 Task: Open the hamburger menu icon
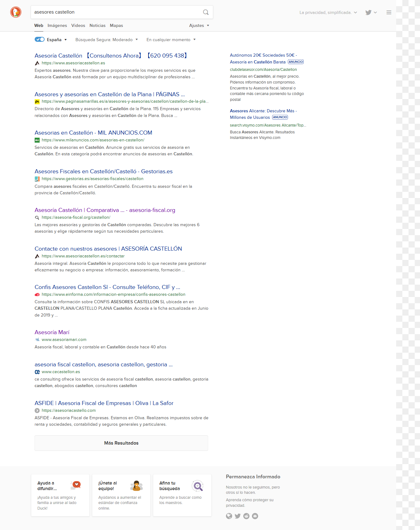[389, 12]
